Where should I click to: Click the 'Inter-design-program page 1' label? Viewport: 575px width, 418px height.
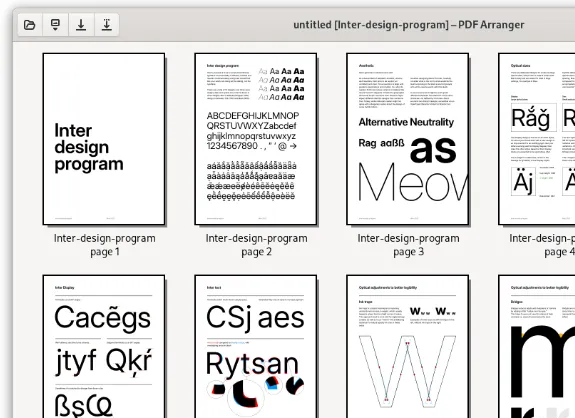point(105,245)
